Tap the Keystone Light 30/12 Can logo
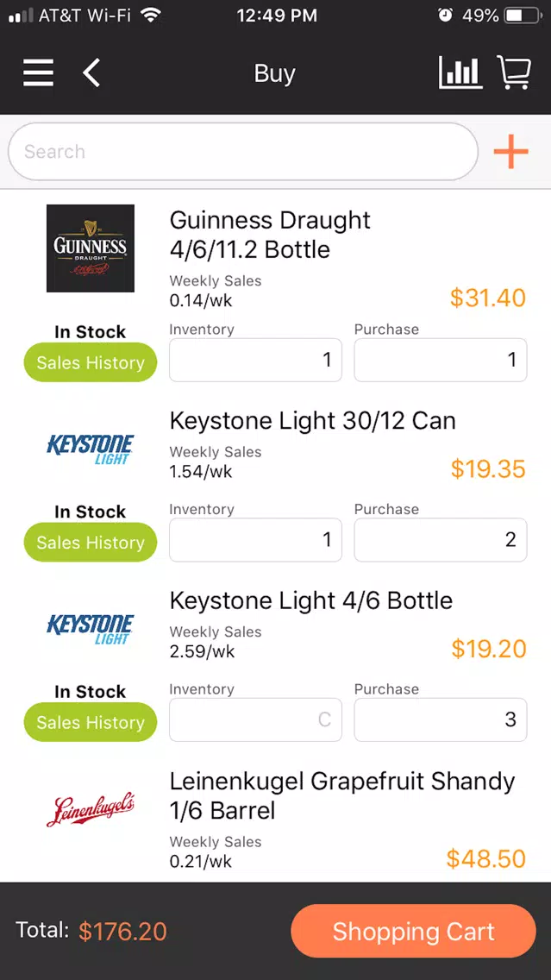 coord(91,450)
